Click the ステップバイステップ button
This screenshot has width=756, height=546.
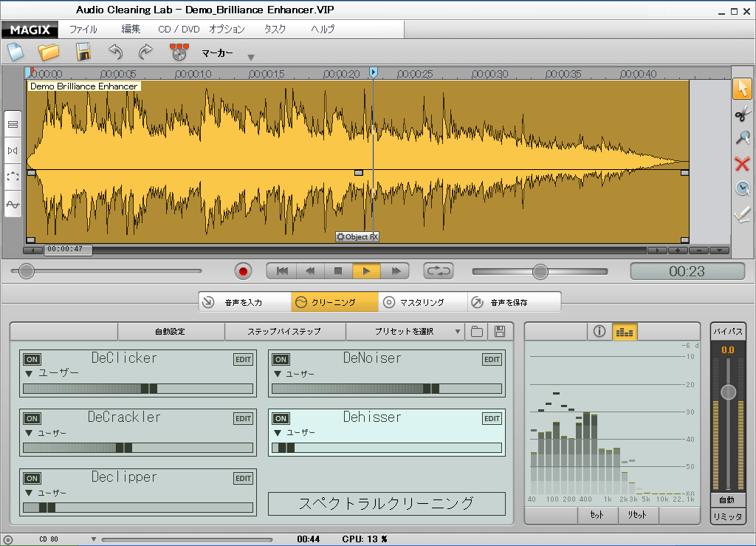[x=284, y=331]
